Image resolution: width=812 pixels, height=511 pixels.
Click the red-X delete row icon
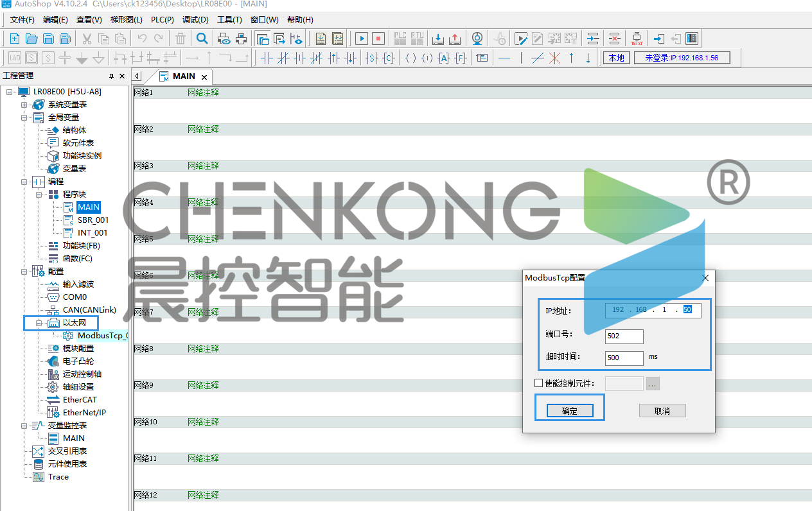pyautogui.click(x=615, y=39)
